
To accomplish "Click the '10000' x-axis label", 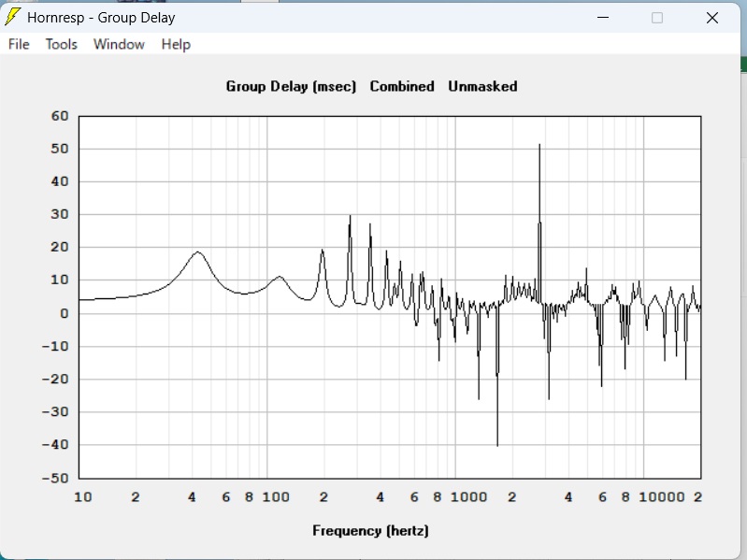I will coord(661,496).
